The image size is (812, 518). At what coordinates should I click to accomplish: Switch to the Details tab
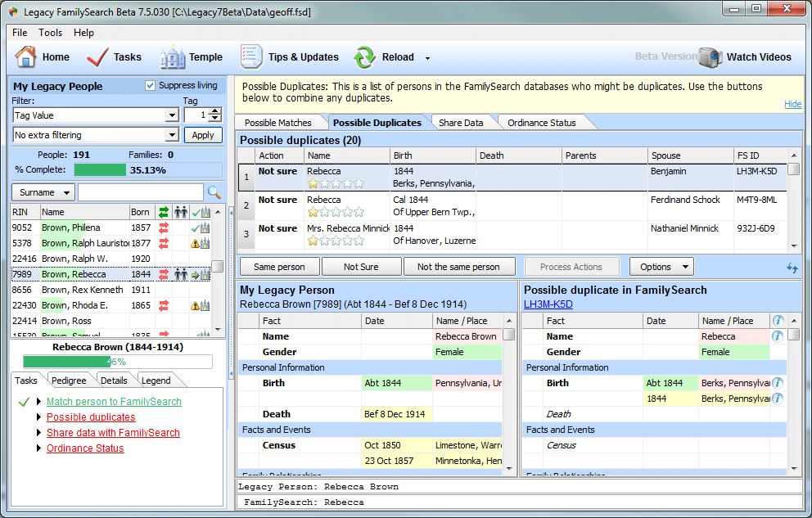(x=114, y=381)
